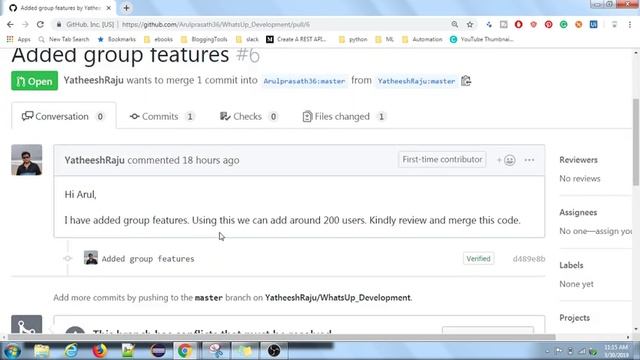Image resolution: width=640 pixels, height=360 pixels.
Task: Click the Verified signature badge
Action: [x=478, y=258]
